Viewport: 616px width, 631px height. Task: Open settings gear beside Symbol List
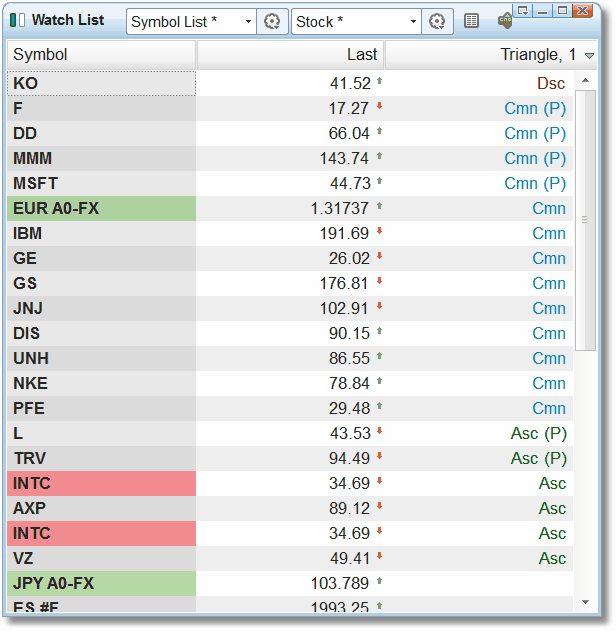pyautogui.click(x=272, y=21)
